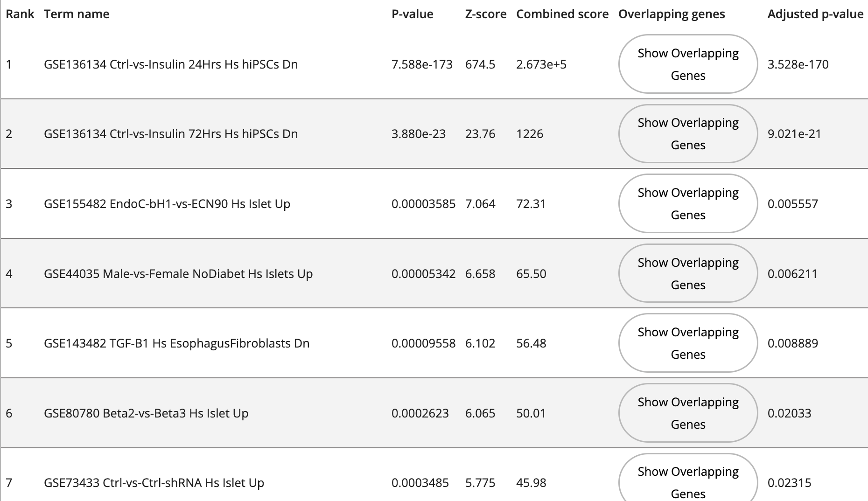Show overlapping genes for Male-vs-Female NoDiabet term

point(688,273)
